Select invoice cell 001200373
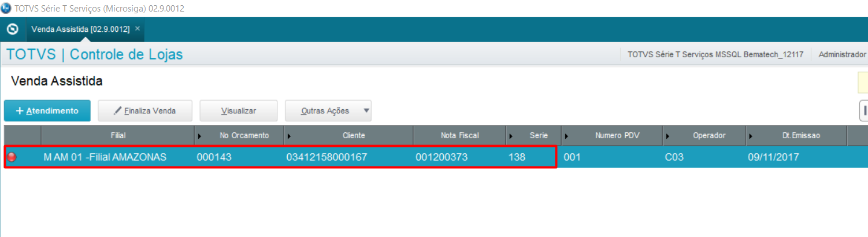The image size is (868, 237). [x=459, y=157]
